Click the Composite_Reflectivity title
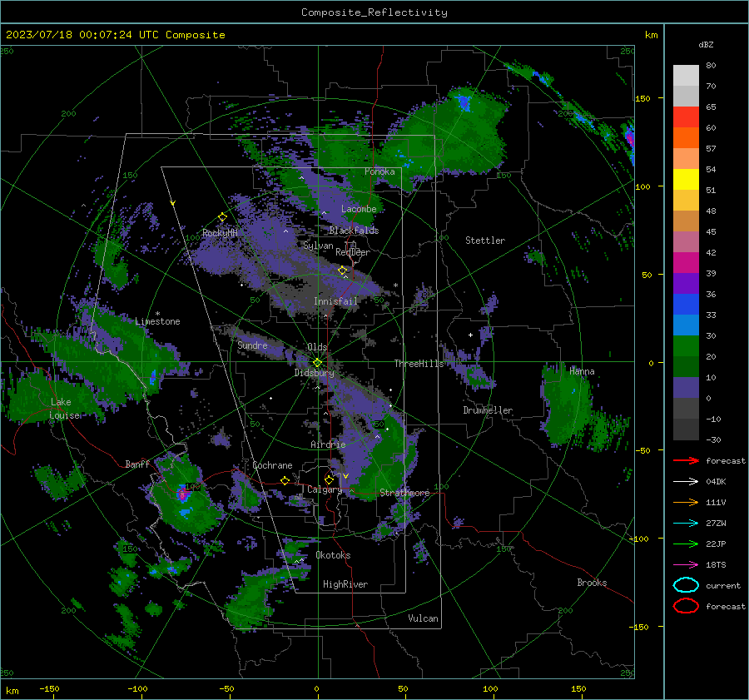 click(x=374, y=12)
